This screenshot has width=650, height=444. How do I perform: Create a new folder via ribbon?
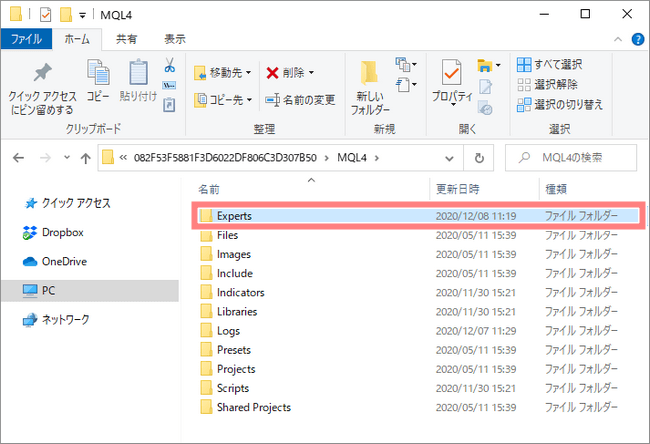coord(370,87)
